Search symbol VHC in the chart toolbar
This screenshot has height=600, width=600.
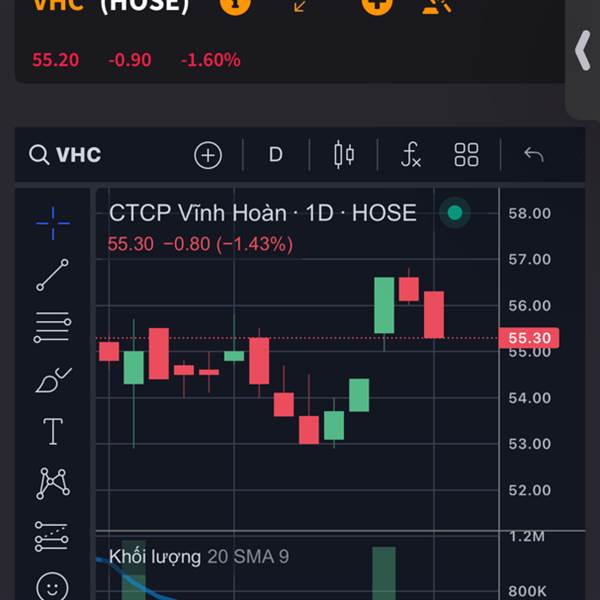66,155
